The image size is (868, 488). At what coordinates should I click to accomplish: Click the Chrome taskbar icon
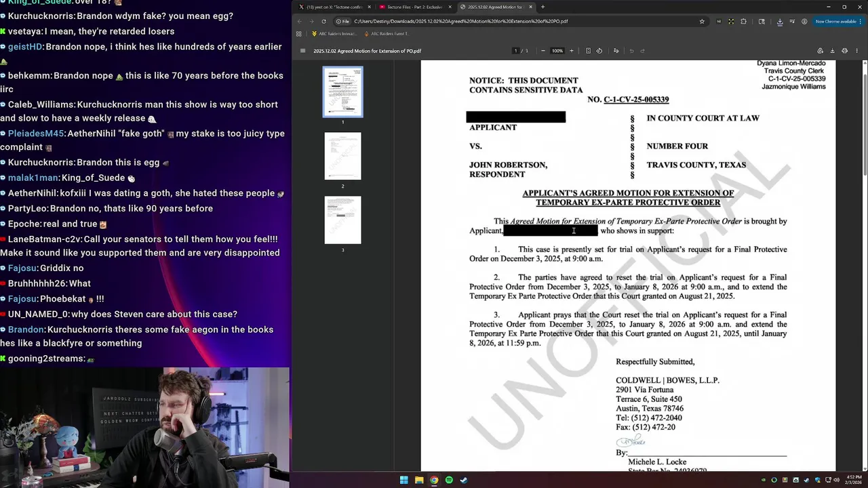tap(434, 480)
